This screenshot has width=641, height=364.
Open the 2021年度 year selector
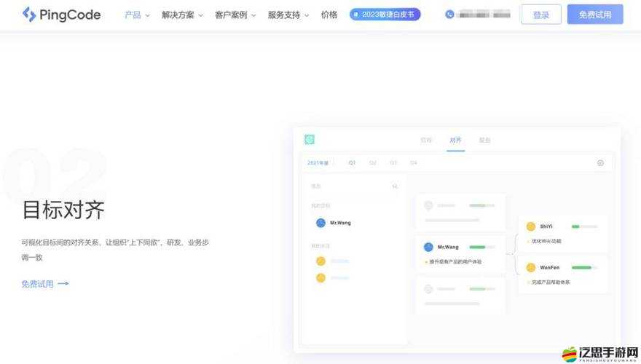[318, 163]
